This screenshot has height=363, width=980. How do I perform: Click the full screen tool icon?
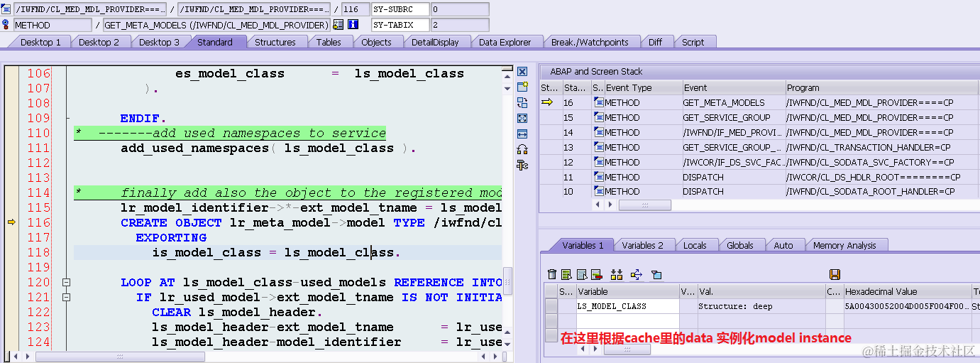522,119
